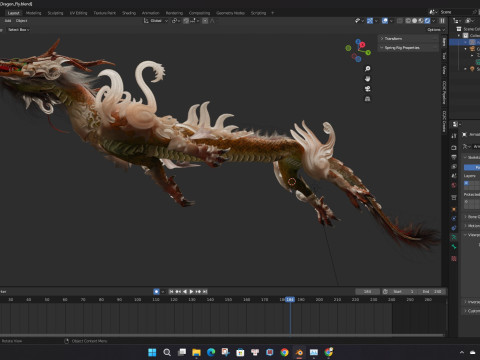Image resolution: width=480 pixels, height=360 pixels.
Task: Enable first armature layer button
Action: pos(466,183)
